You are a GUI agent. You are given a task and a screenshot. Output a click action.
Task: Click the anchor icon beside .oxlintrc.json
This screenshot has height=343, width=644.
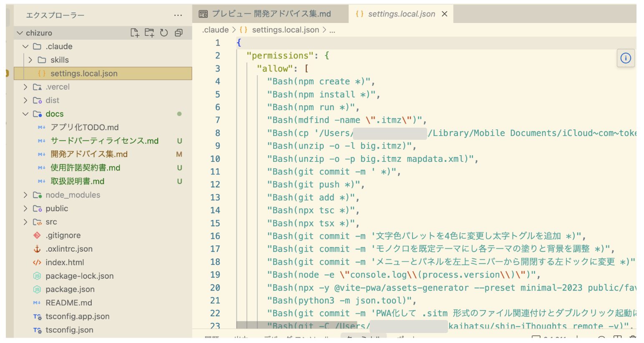pyautogui.click(x=37, y=249)
